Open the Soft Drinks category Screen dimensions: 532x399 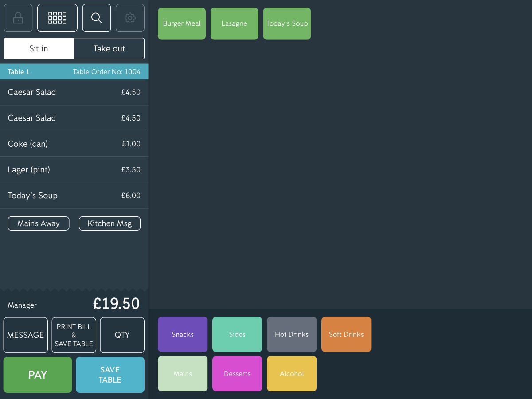click(346, 334)
